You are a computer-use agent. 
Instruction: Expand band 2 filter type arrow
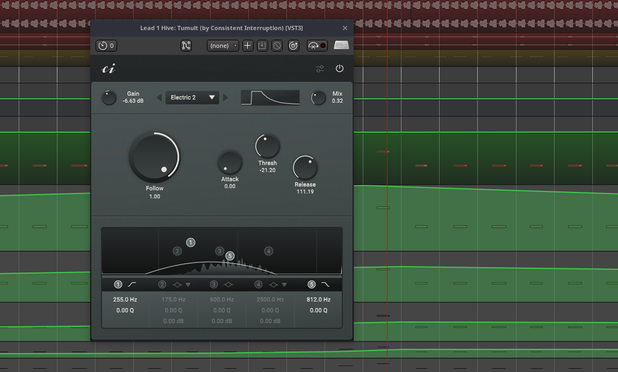[x=188, y=285]
